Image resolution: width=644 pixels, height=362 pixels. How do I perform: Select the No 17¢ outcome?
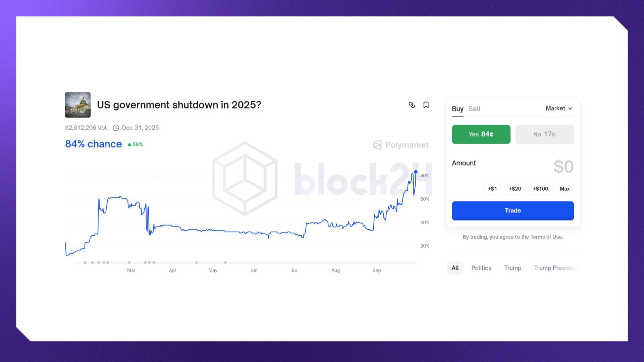544,134
